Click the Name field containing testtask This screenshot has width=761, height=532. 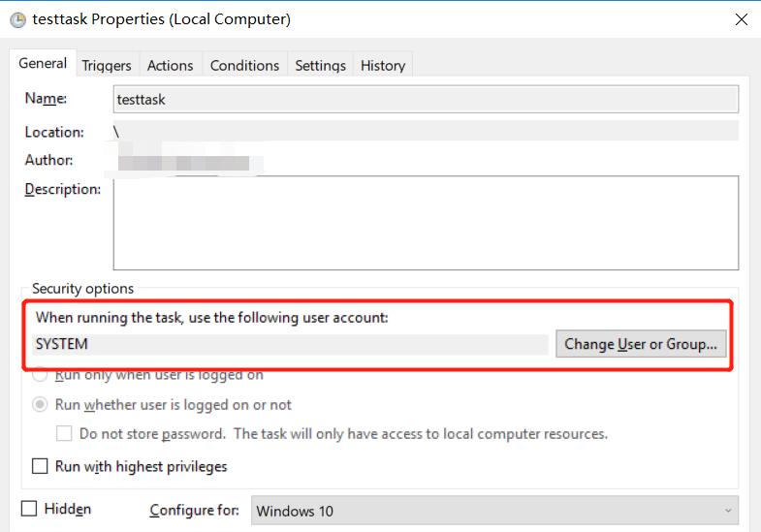pyautogui.click(x=426, y=99)
